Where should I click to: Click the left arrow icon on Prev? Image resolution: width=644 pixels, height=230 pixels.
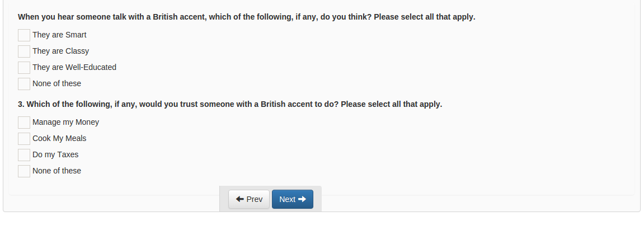240,199
